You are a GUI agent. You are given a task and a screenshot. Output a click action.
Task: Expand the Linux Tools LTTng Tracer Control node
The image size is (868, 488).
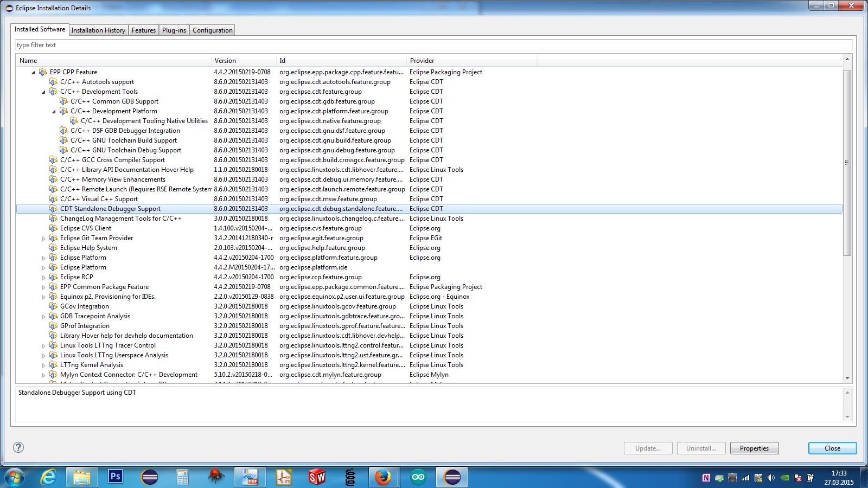(43, 345)
